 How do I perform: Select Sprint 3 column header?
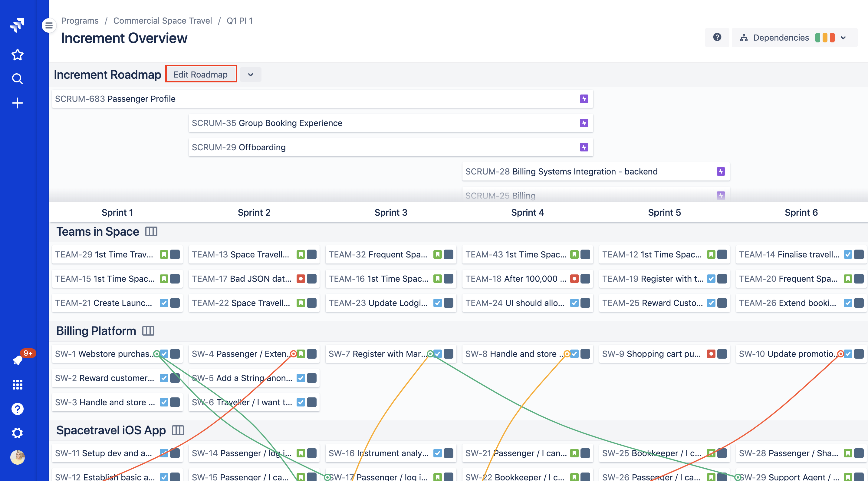click(x=391, y=213)
